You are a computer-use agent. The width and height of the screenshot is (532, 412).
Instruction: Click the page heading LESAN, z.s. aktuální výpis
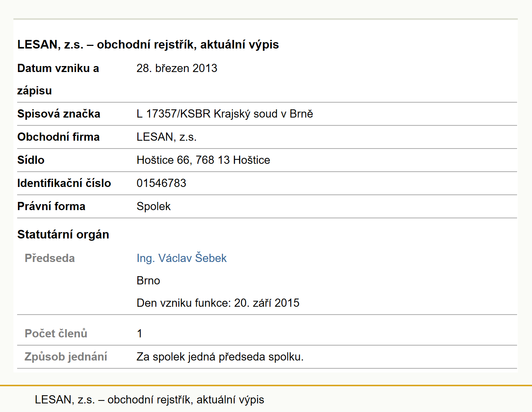point(148,44)
